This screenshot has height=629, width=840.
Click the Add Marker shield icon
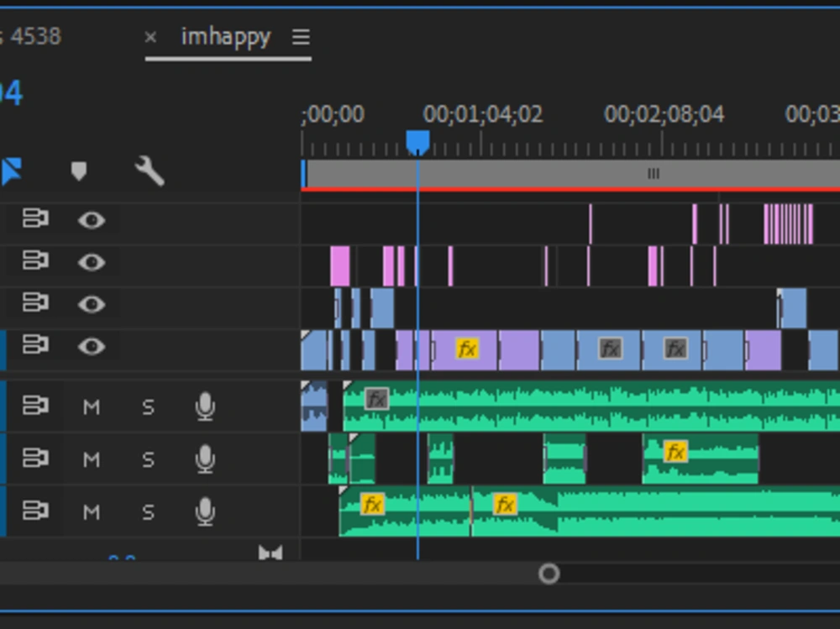coord(79,171)
